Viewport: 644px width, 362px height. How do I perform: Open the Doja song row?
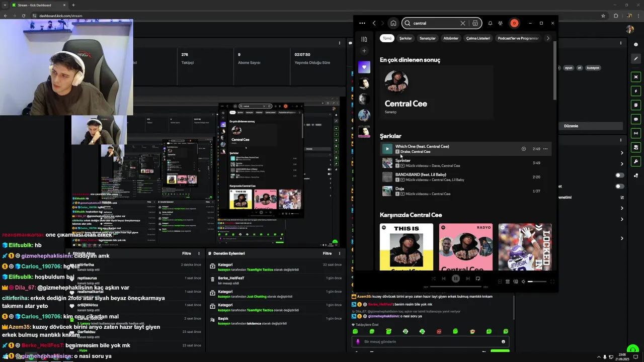coord(466,191)
